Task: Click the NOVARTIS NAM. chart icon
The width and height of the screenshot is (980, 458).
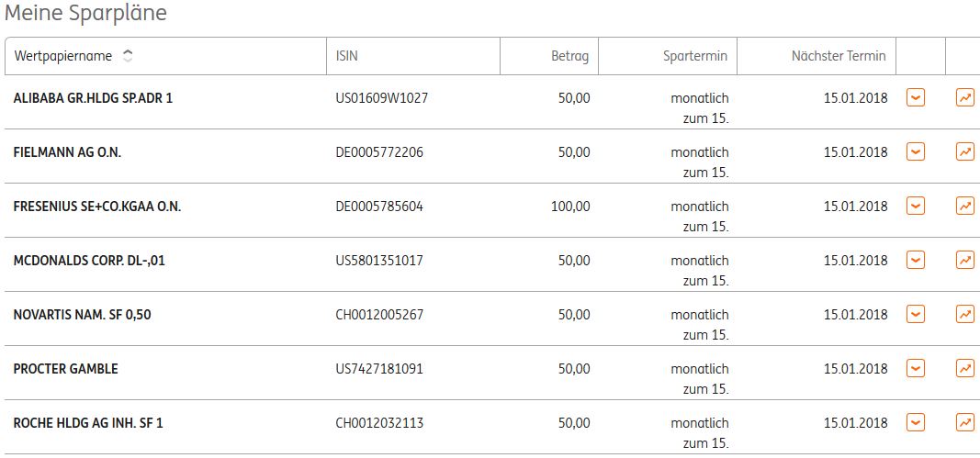Action: [964, 314]
